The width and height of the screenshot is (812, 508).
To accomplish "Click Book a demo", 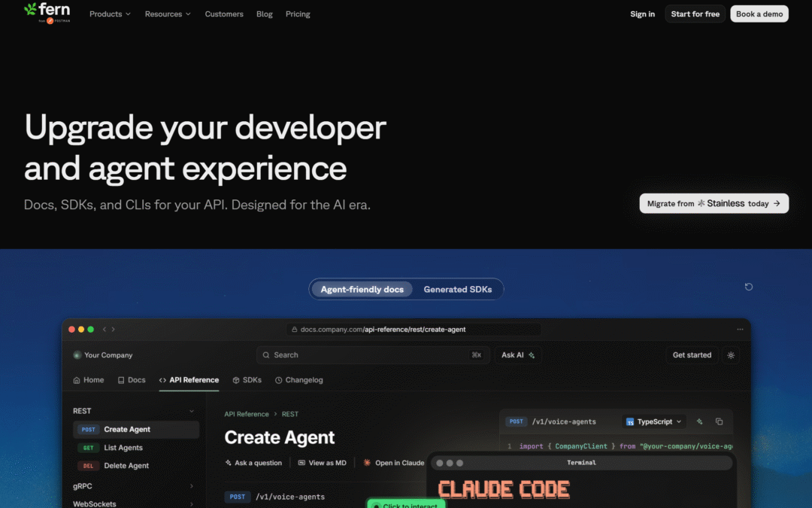I will [x=759, y=14].
